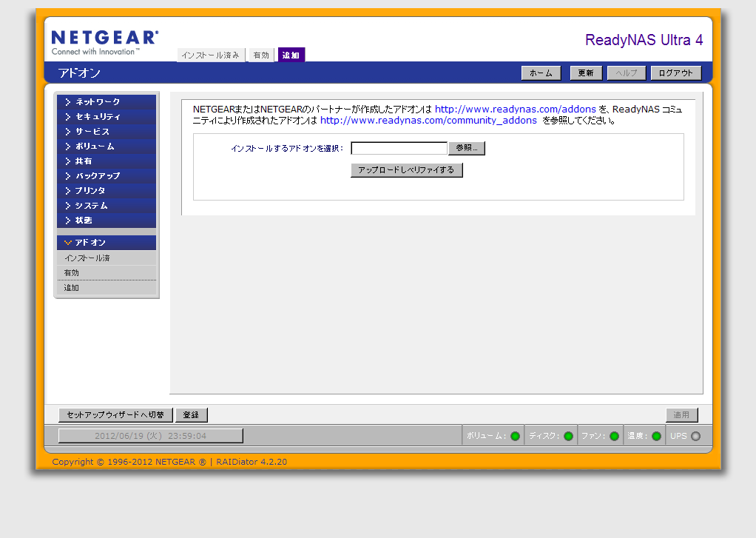Image resolution: width=756 pixels, height=538 pixels.
Task: Click the green Temperature status indicator
Action: 656,436
